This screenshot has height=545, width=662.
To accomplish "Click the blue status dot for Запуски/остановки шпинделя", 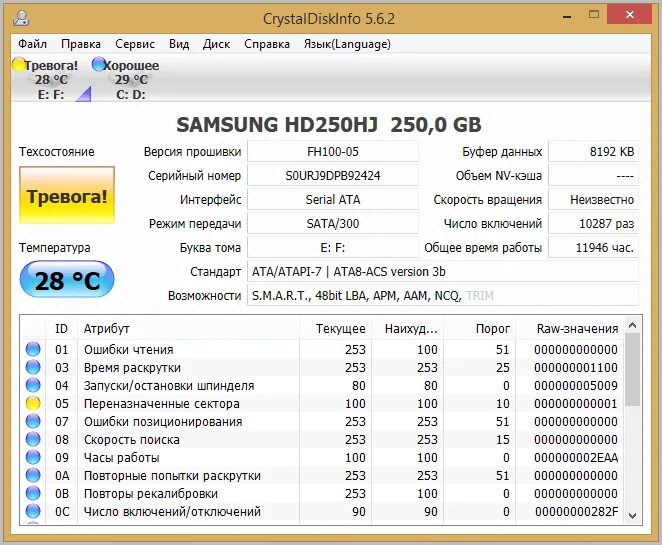I will tap(33, 385).
